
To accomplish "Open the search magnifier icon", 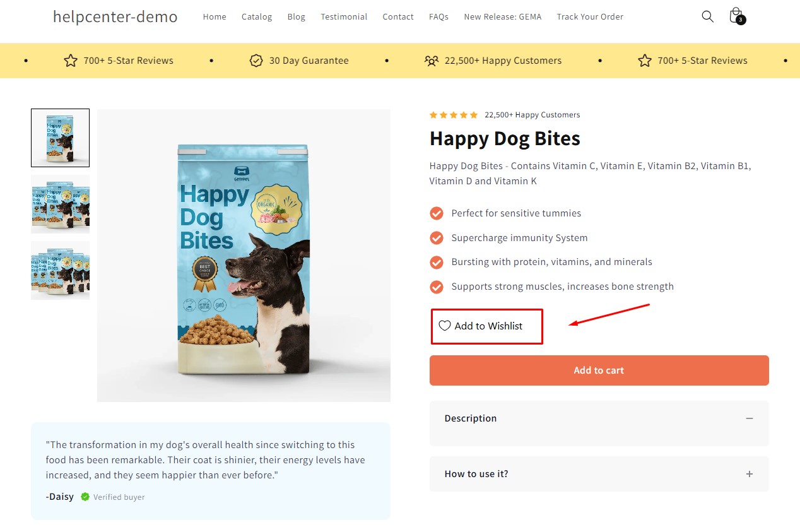I will point(707,16).
